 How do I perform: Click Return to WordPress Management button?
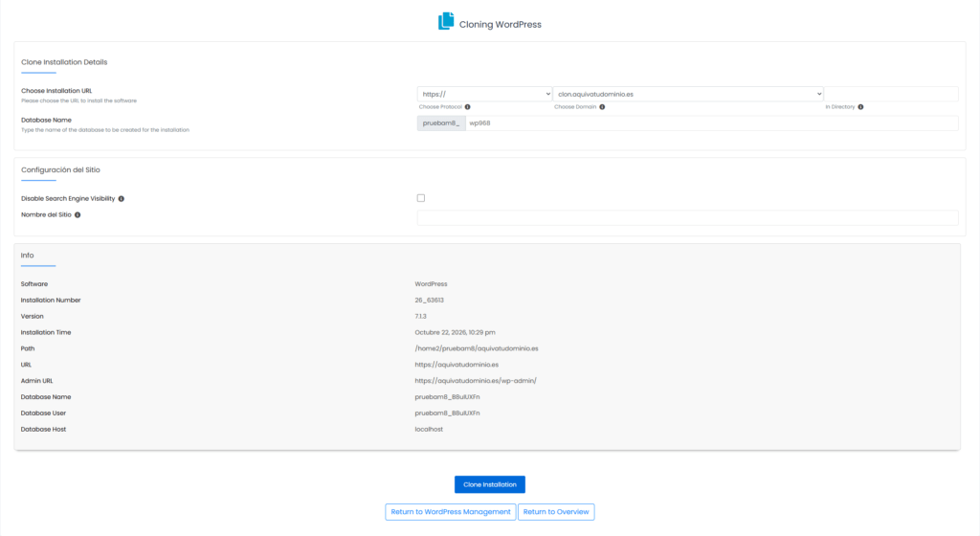(x=451, y=512)
